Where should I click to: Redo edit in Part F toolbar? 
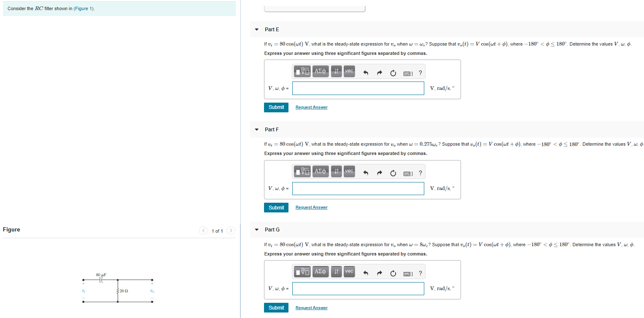tap(380, 173)
